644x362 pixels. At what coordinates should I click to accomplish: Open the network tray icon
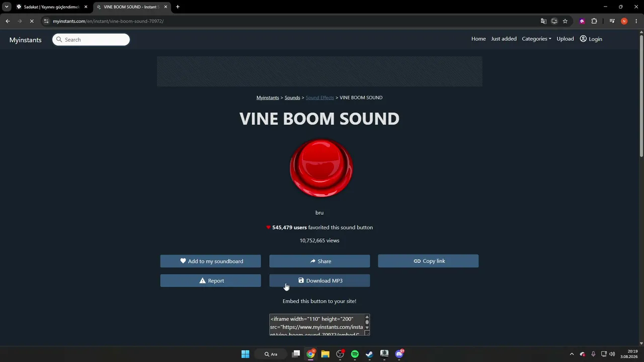click(604, 354)
